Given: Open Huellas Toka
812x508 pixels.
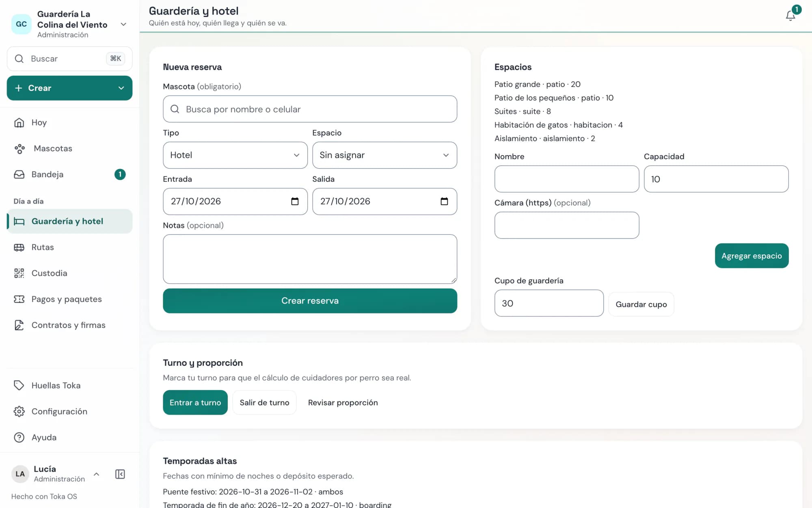Looking at the screenshot, I should pyautogui.click(x=69, y=385).
